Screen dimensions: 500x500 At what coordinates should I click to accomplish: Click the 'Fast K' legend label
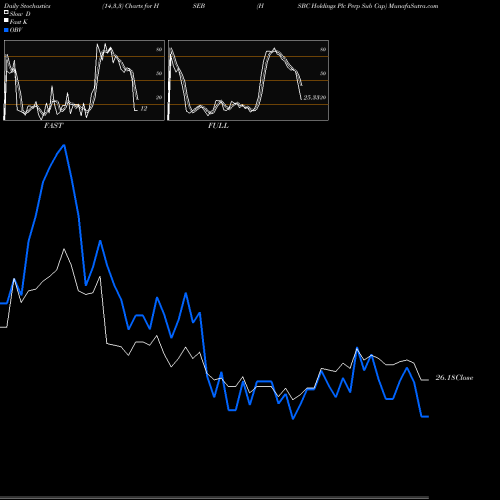19,22
